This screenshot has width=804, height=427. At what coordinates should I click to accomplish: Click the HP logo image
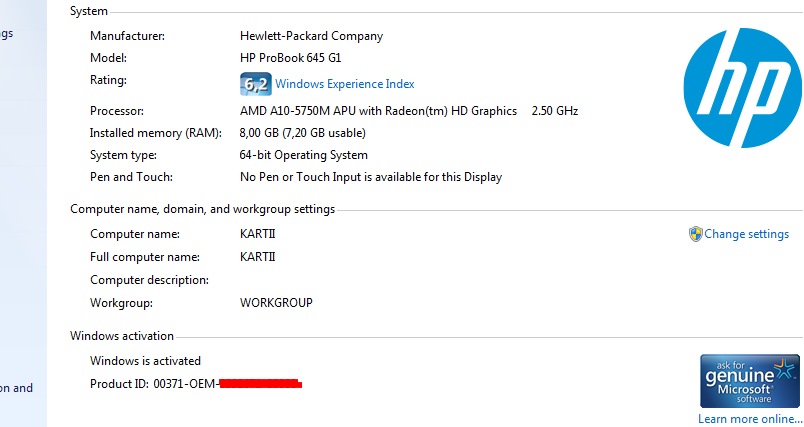[742, 88]
